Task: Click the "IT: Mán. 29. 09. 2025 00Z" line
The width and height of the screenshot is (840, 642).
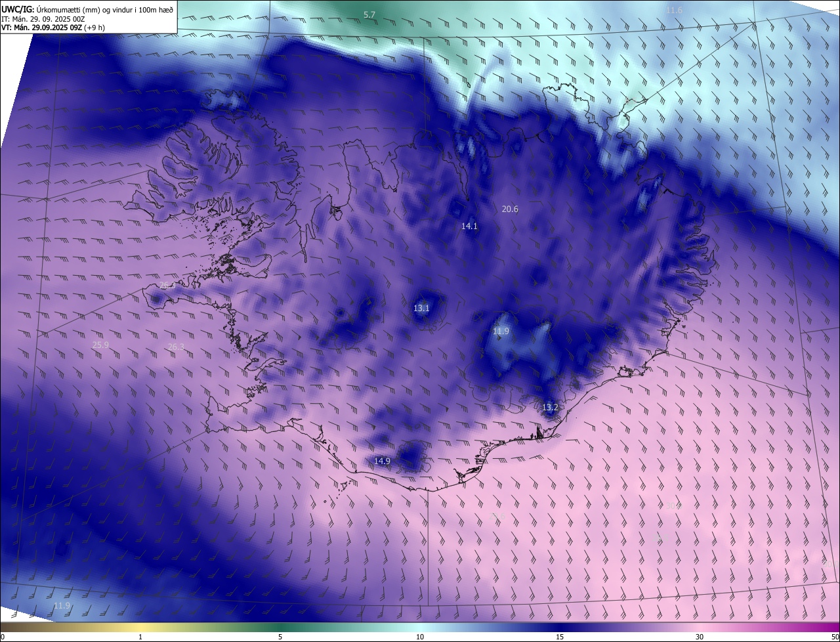Action: [43, 19]
